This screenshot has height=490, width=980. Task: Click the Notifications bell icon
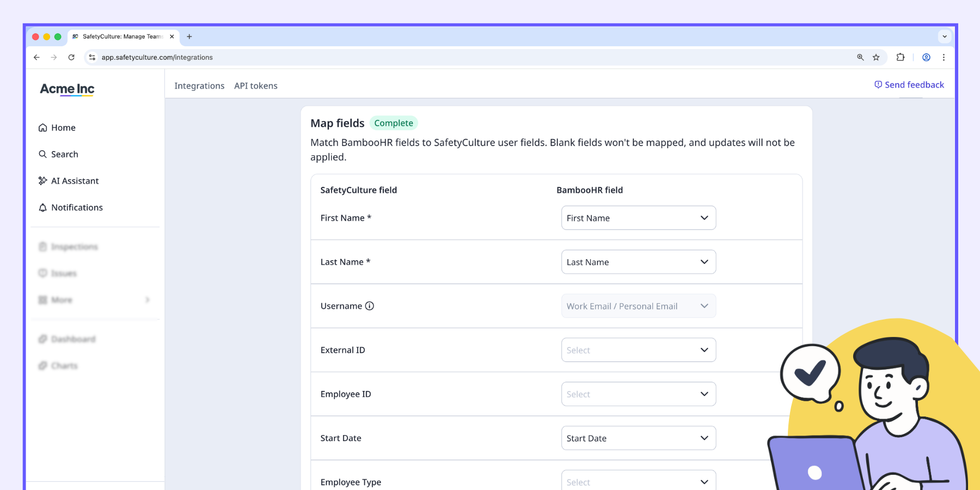pyautogui.click(x=42, y=208)
